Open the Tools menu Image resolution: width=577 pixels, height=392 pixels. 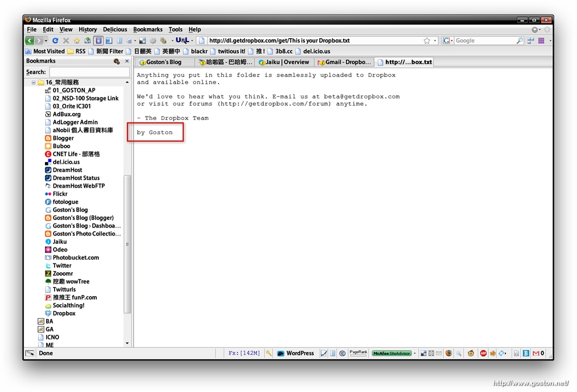coord(175,30)
